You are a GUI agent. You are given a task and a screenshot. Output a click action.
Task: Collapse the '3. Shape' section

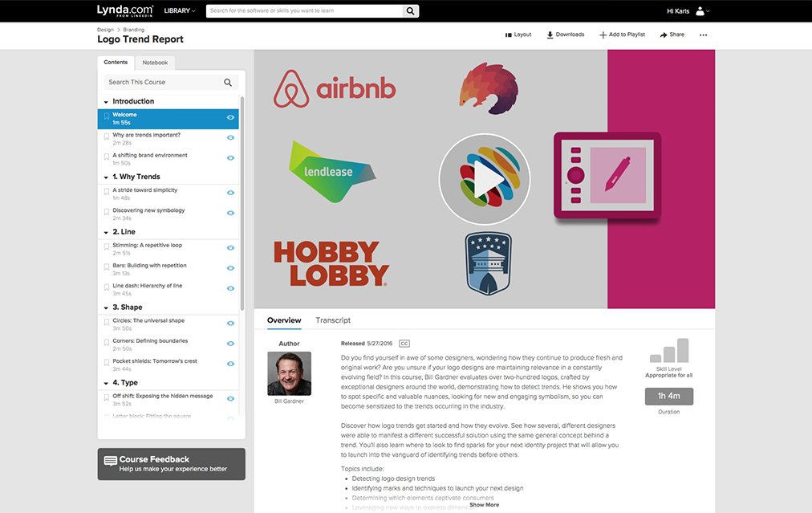click(106, 307)
